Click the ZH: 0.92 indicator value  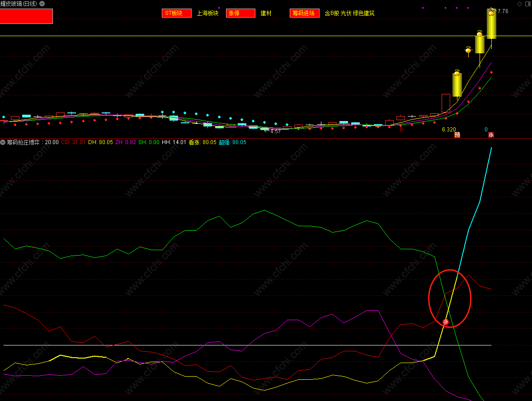pyautogui.click(x=126, y=142)
